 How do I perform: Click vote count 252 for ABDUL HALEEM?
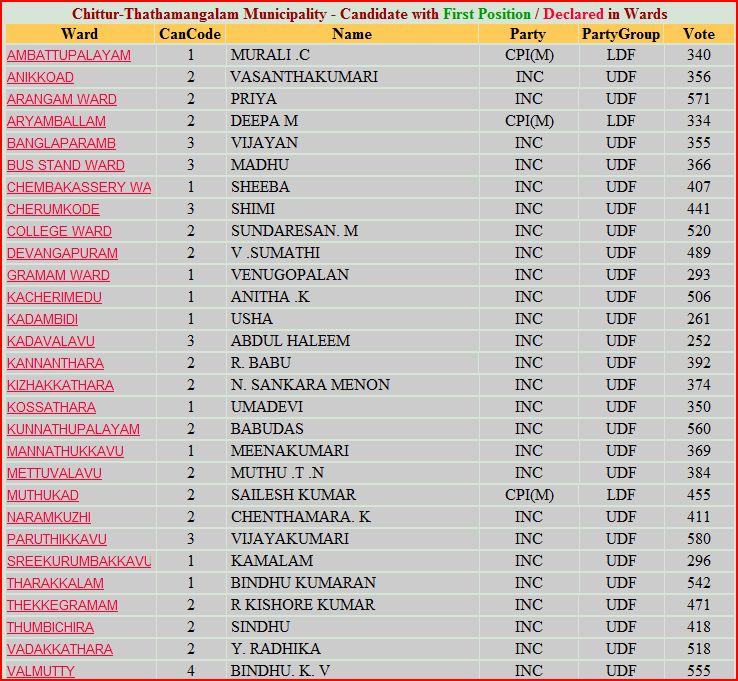(x=698, y=341)
